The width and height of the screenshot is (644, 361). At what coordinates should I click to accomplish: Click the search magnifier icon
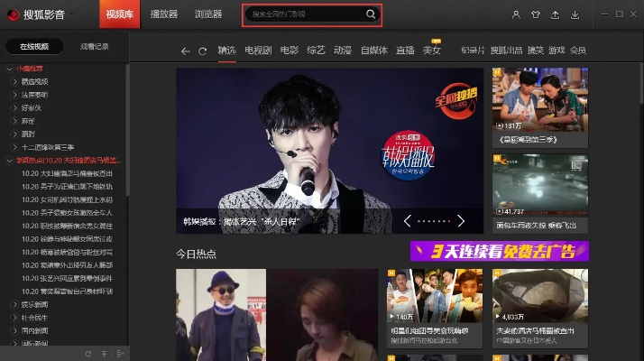tap(370, 14)
